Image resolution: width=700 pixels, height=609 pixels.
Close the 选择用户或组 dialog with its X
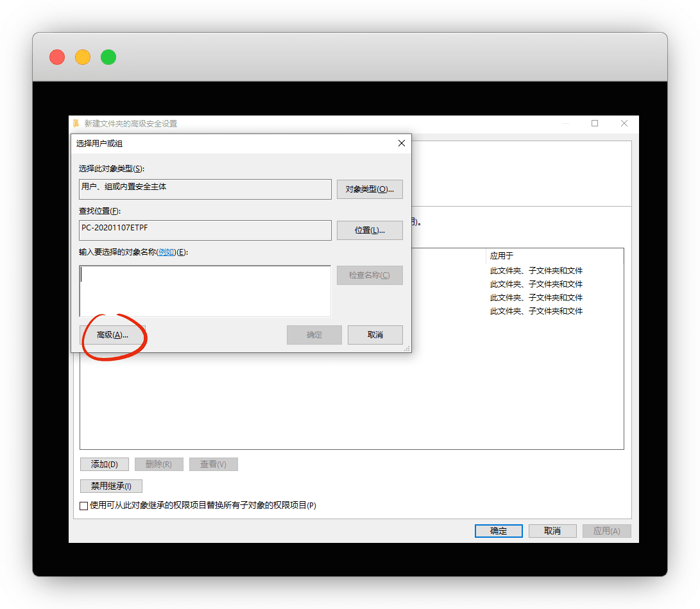coord(402,144)
